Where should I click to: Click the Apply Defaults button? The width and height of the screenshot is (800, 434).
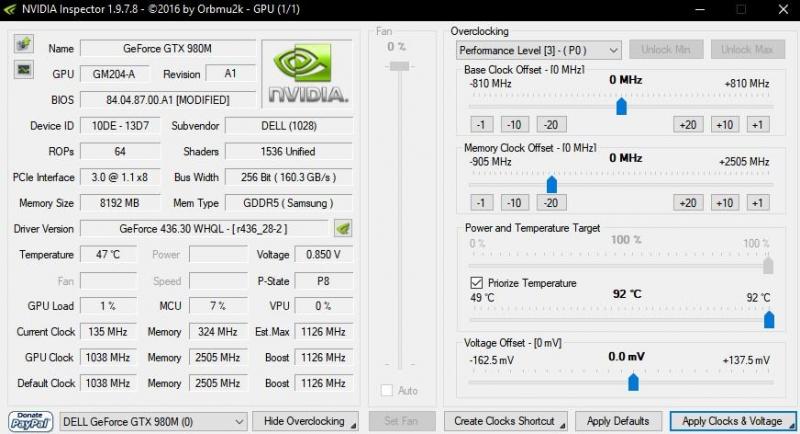[x=618, y=421]
